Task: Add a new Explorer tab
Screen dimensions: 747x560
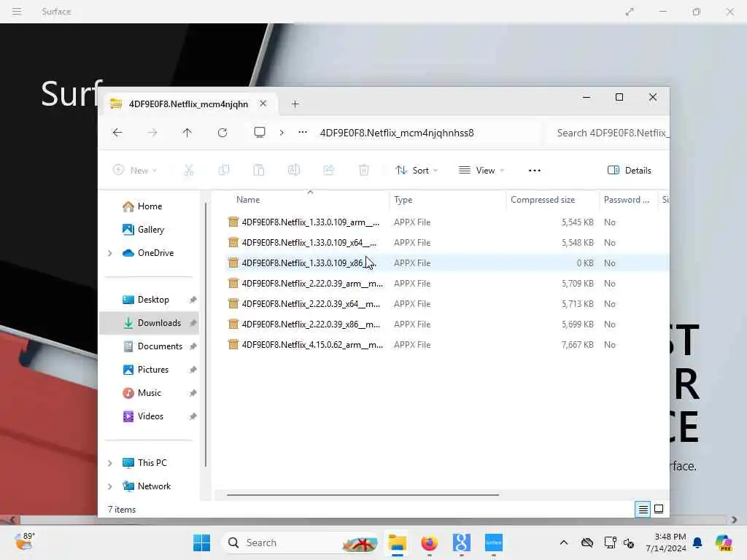Action: [295, 104]
